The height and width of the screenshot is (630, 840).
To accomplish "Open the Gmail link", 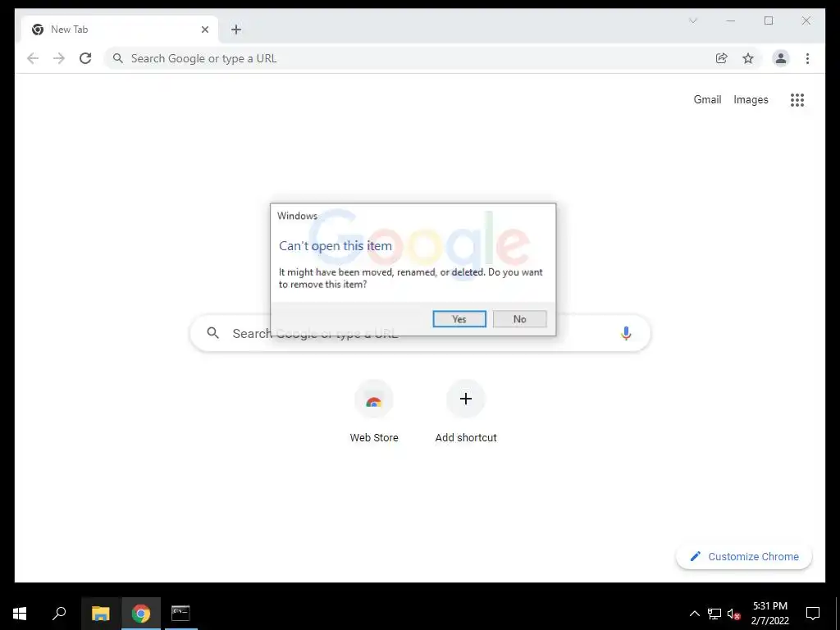I will (707, 99).
